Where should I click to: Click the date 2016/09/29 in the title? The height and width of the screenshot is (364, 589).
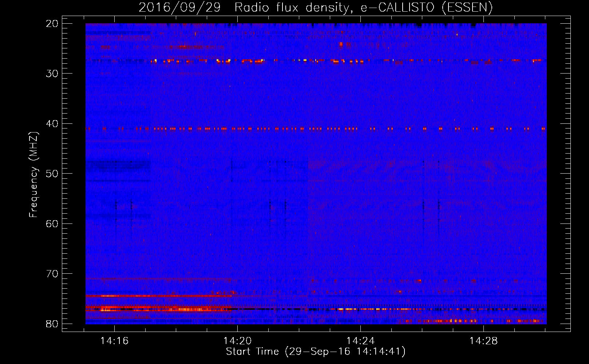[x=179, y=7]
